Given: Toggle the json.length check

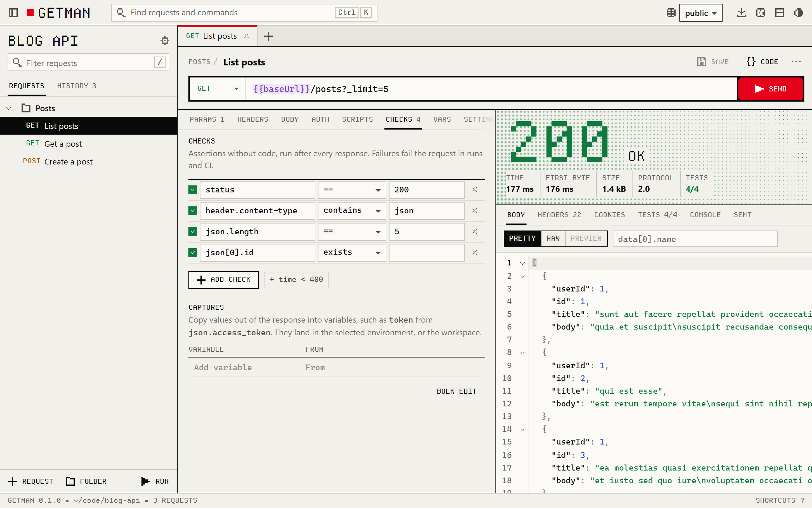Looking at the screenshot, I should [x=193, y=231].
